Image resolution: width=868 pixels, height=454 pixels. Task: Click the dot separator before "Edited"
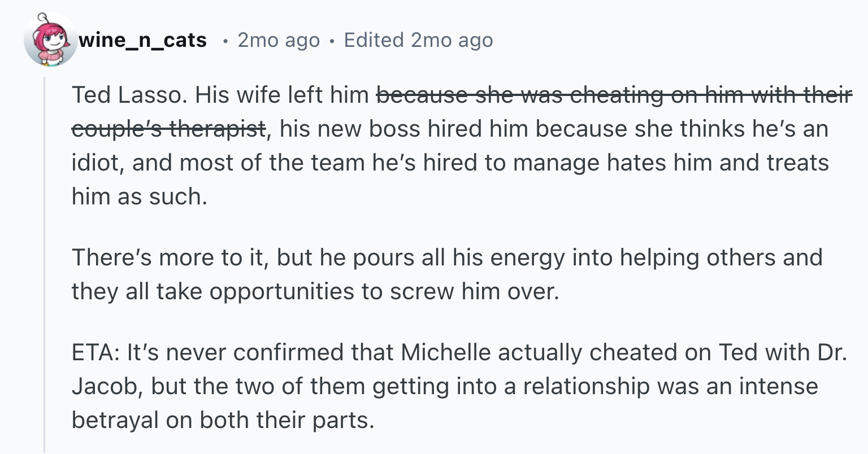pyautogui.click(x=331, y=41)
